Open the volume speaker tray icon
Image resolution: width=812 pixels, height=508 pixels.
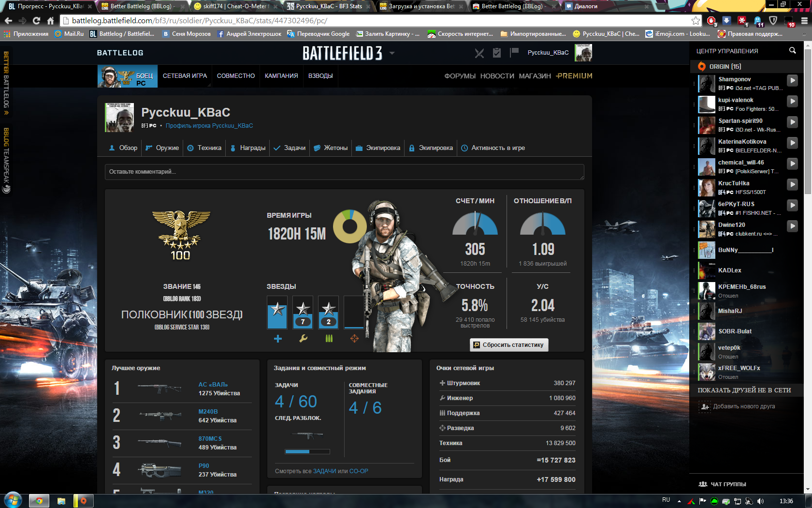761,501
